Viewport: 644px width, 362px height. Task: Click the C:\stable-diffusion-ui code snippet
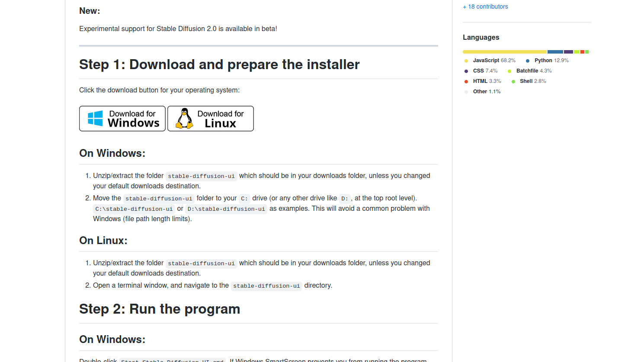tap(134, 209)
